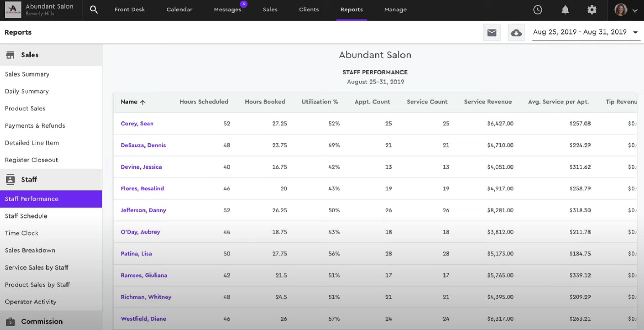
Task: Expand the profile menu chevron
Action: (x=635, y=10)
